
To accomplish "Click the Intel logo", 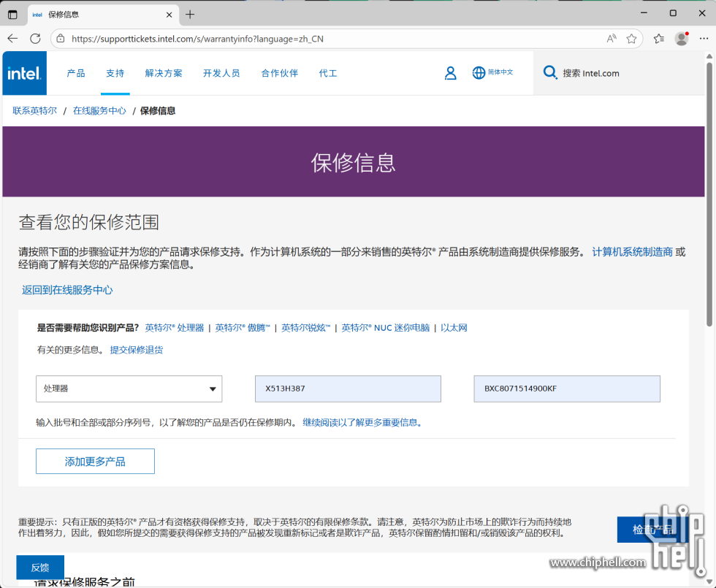I will 24,73.
